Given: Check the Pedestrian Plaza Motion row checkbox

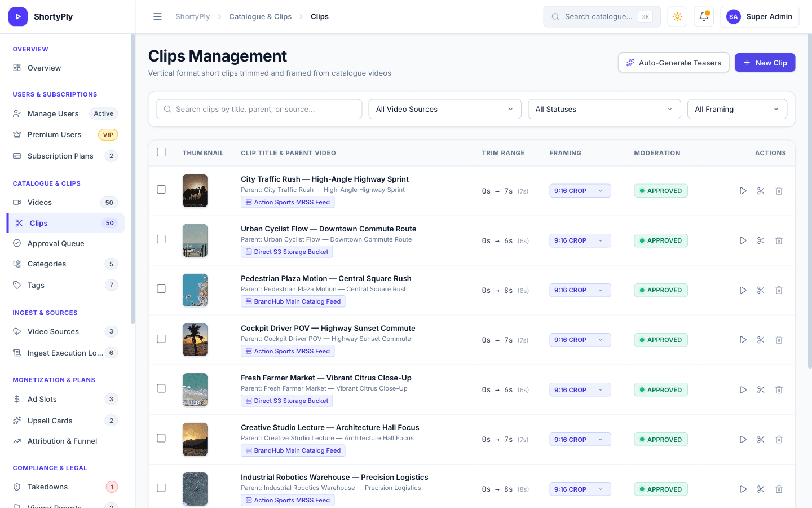Looking at the screenshot, I should pos(161,289).
